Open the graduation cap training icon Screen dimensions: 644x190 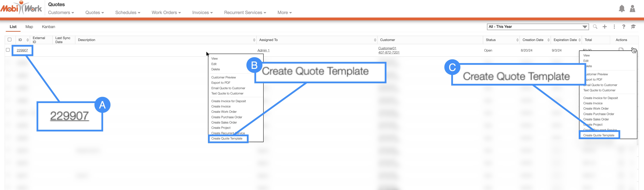633,27
